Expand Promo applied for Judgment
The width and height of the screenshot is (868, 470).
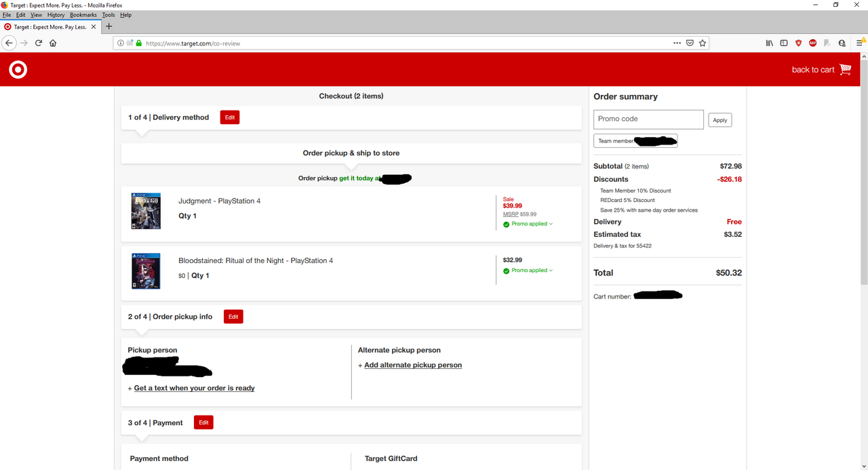[x=532, y=224]
